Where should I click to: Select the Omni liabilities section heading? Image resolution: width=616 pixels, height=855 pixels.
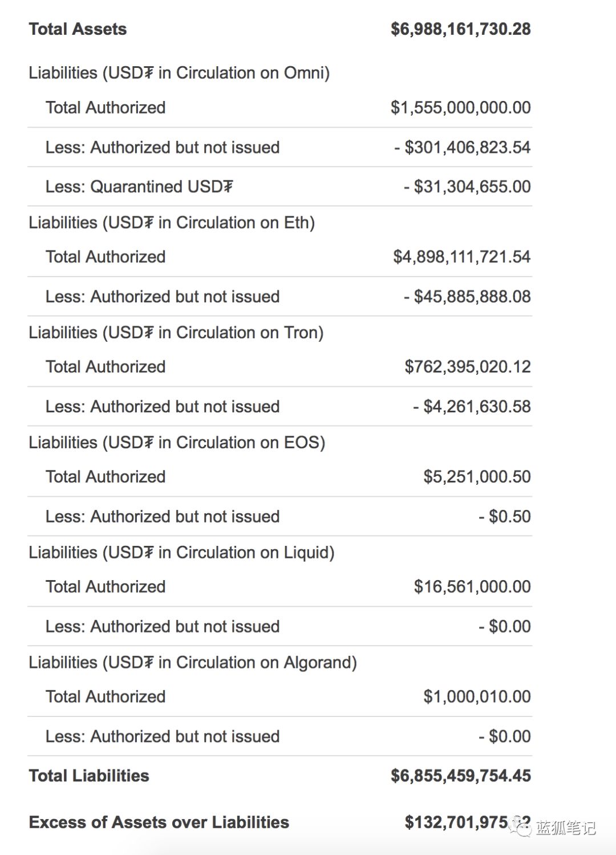click(179, 73)
